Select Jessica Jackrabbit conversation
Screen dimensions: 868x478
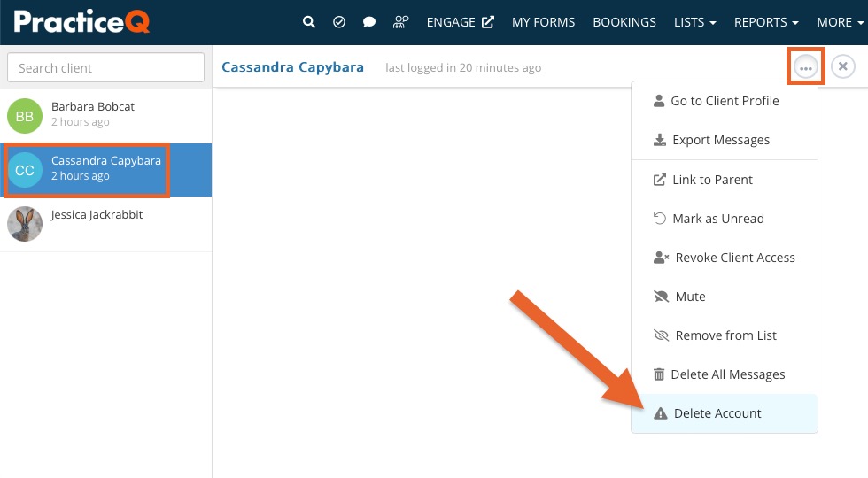click(x=105, y=224)
